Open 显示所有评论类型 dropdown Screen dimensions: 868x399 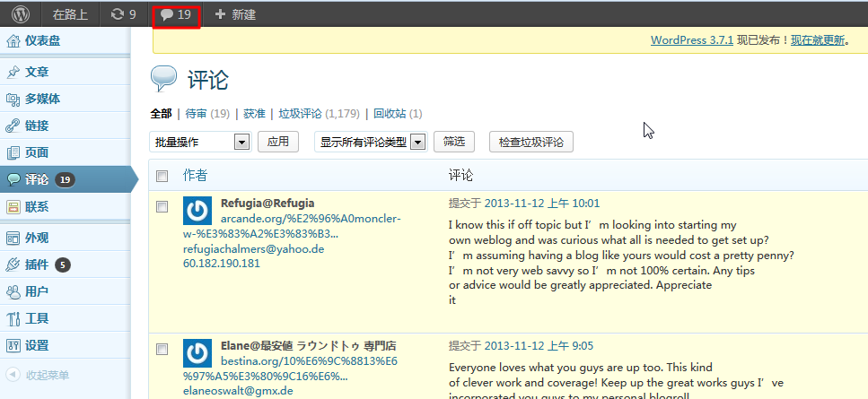point(371,142)
